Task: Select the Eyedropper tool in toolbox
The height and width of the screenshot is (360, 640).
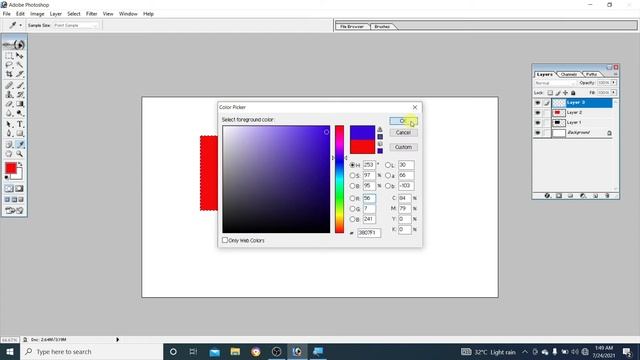Action: [x=20, y=144]
